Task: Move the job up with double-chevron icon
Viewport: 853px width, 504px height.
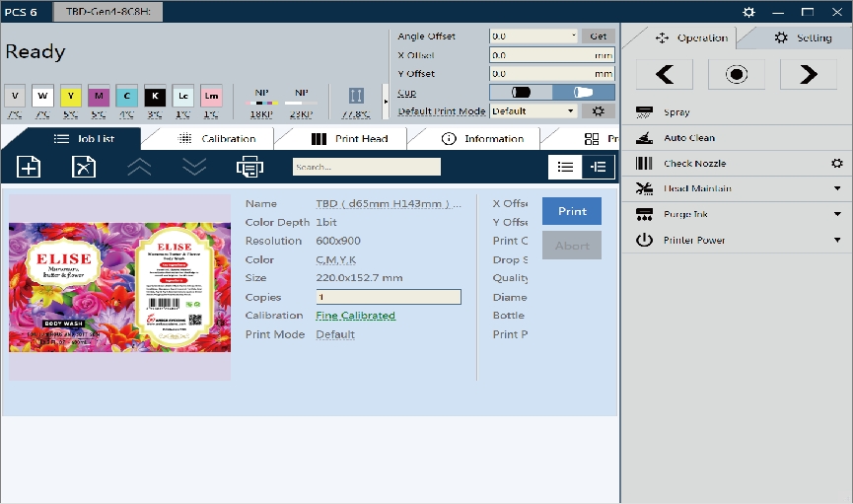Action: click(140, 167)
